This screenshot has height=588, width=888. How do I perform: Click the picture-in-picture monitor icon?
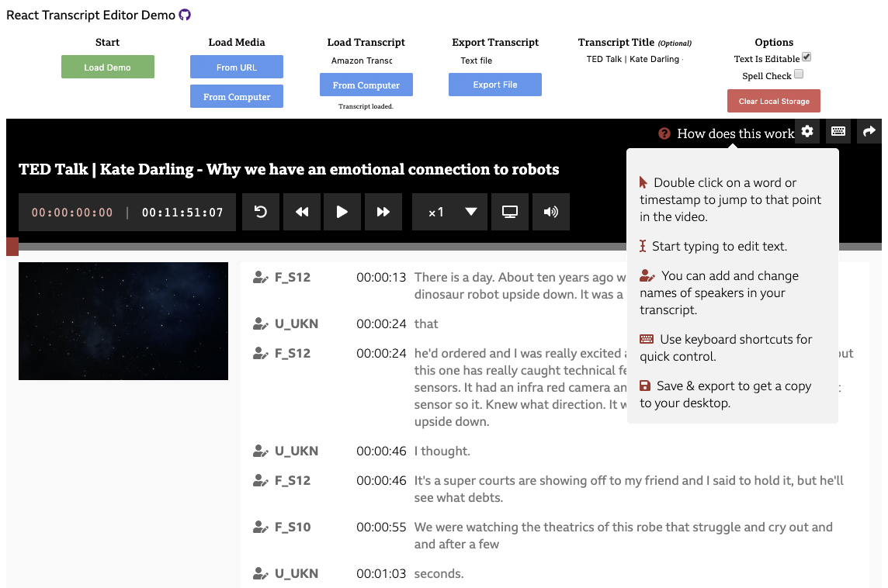coord(510,212)
